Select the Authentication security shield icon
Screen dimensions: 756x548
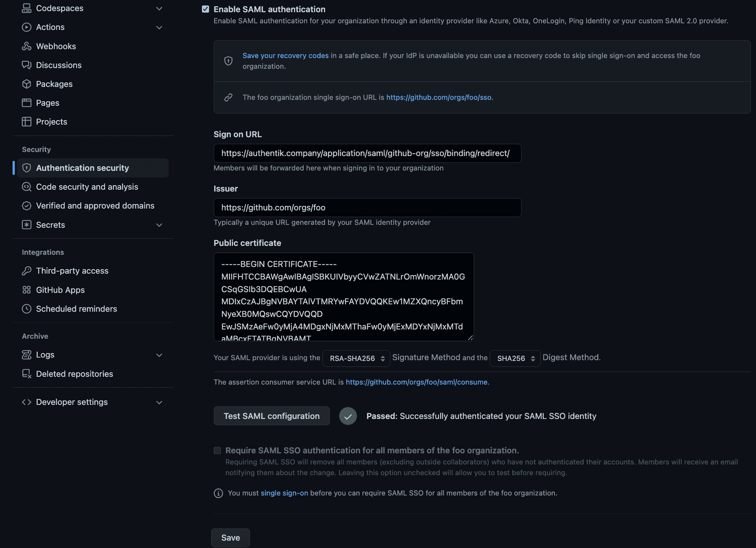click(26, 168)
